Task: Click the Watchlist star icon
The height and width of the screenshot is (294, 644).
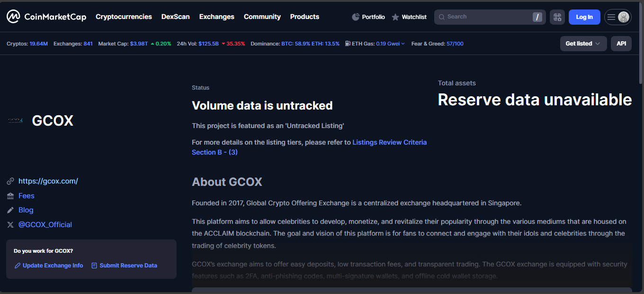Action: (395, 17)
